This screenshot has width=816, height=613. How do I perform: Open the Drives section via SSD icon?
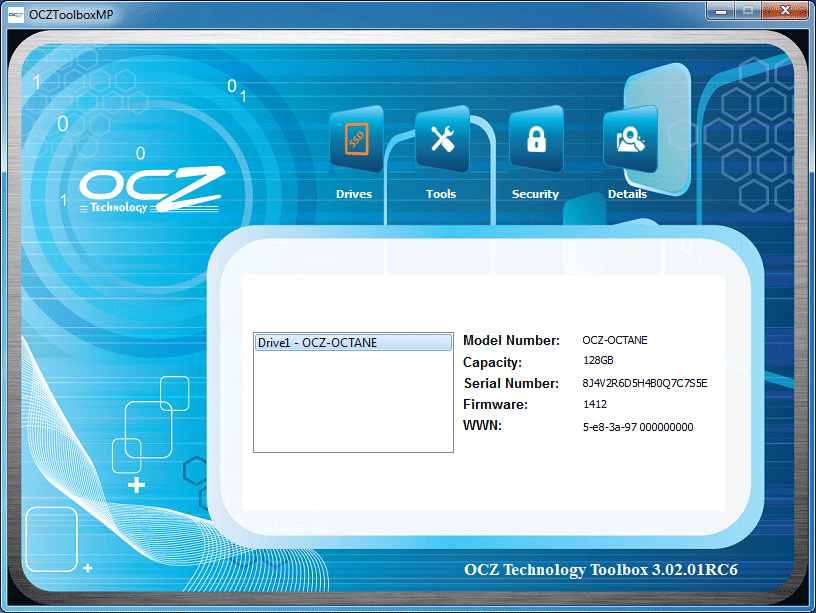[x=355, y=140]
